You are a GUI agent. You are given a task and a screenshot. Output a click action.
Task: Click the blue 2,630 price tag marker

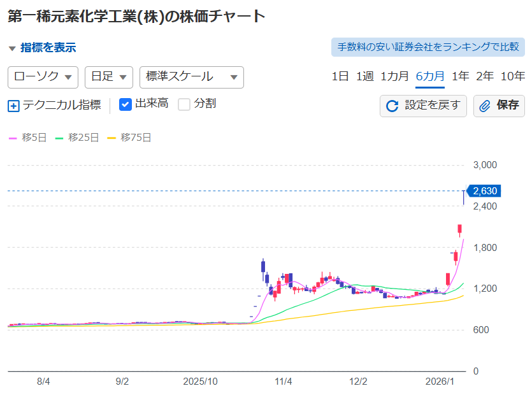[484, 191]
